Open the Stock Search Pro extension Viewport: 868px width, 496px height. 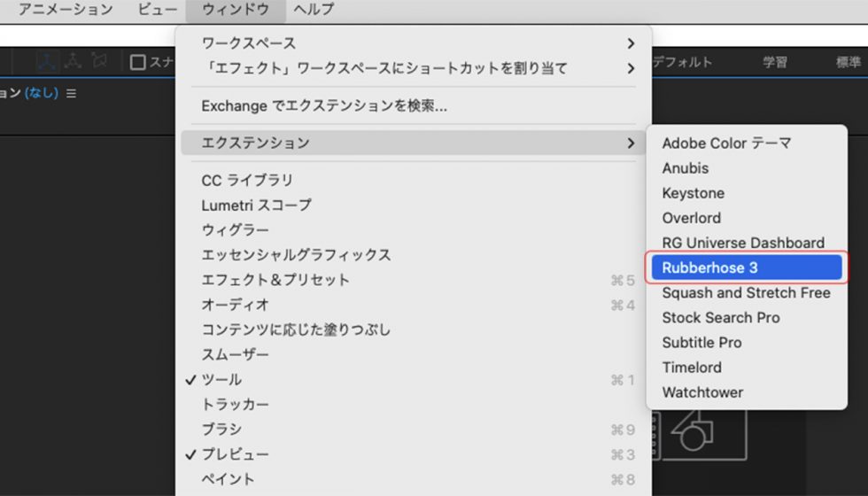tap(747, 317)
